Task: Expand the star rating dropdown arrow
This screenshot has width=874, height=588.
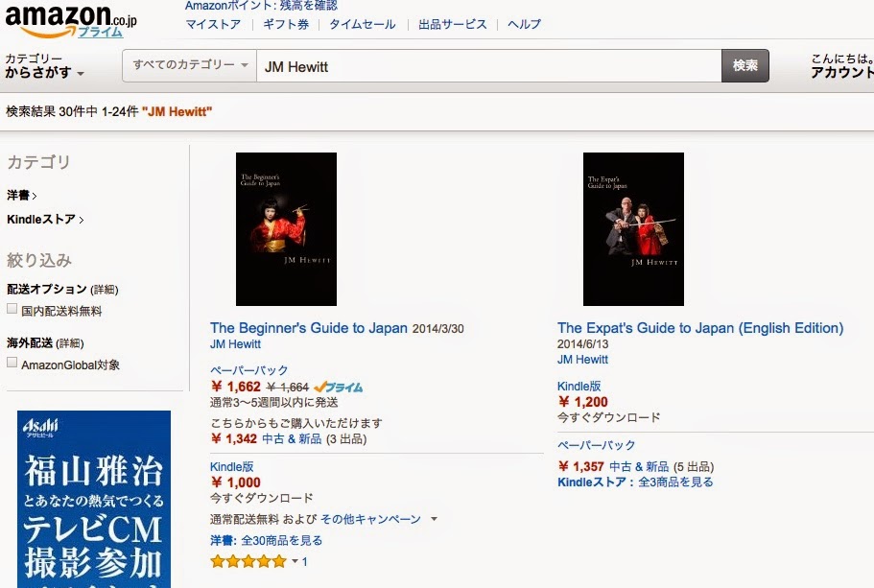Action: [295, 561]
